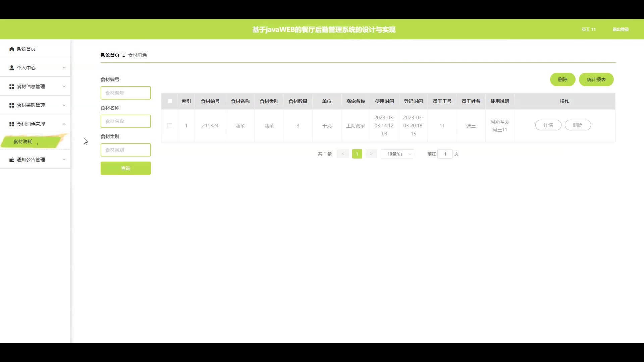Click the grid icon beside 食材信息管理
The image size is (644, 362).
point(12,86)
